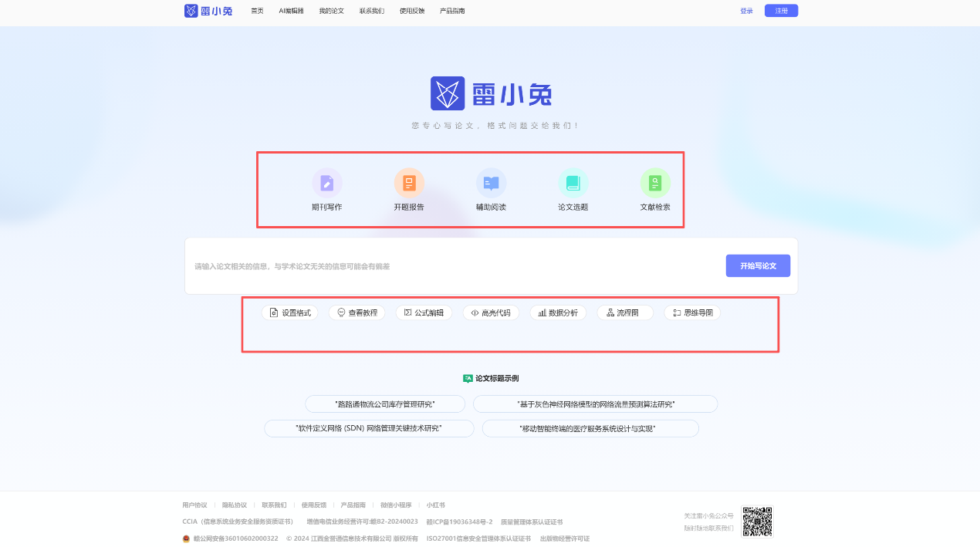Open 赣公网安备36010602000322 link
The image size is (980, 547).
tap(235, 539)
